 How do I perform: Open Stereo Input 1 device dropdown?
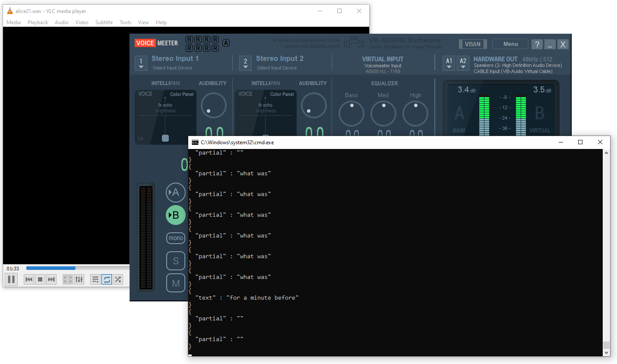click(x=141, y=63)
